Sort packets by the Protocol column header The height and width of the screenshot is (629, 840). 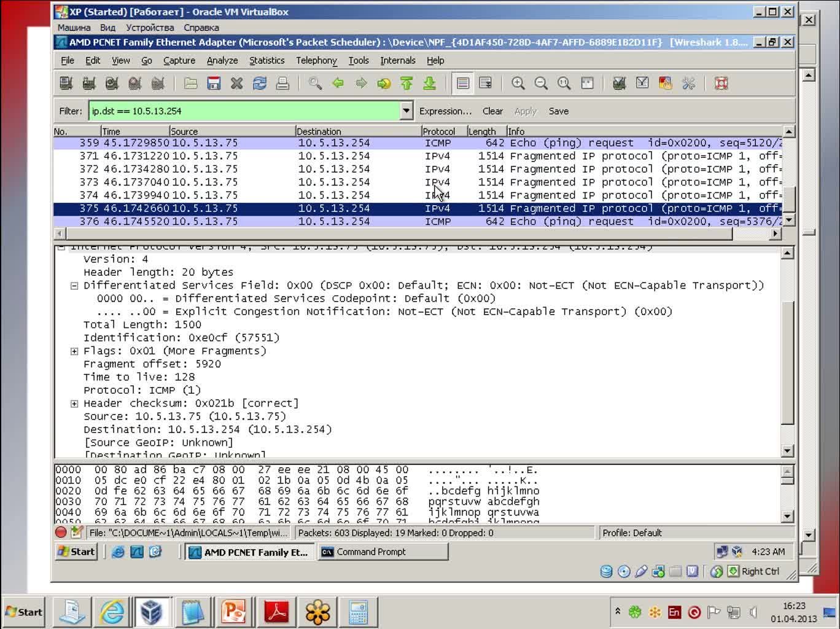443,131
